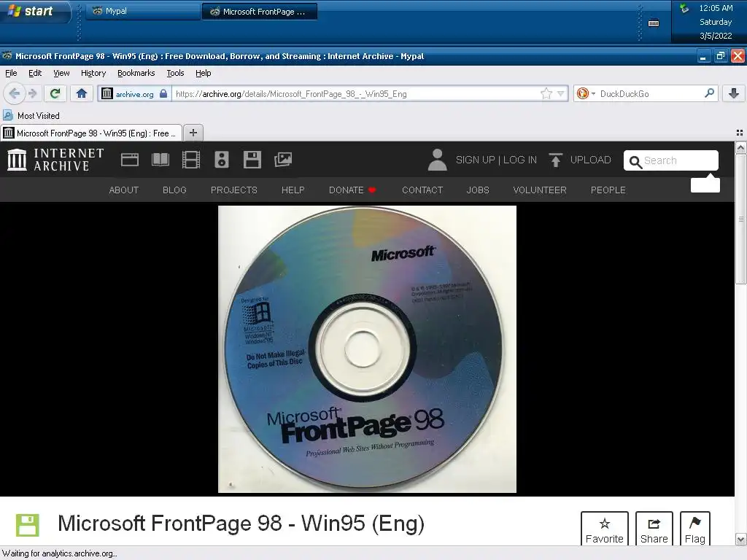Bookmark this page with the star icon
The height and width of the screenshot is (560, 747).
(x=546, y=94)
